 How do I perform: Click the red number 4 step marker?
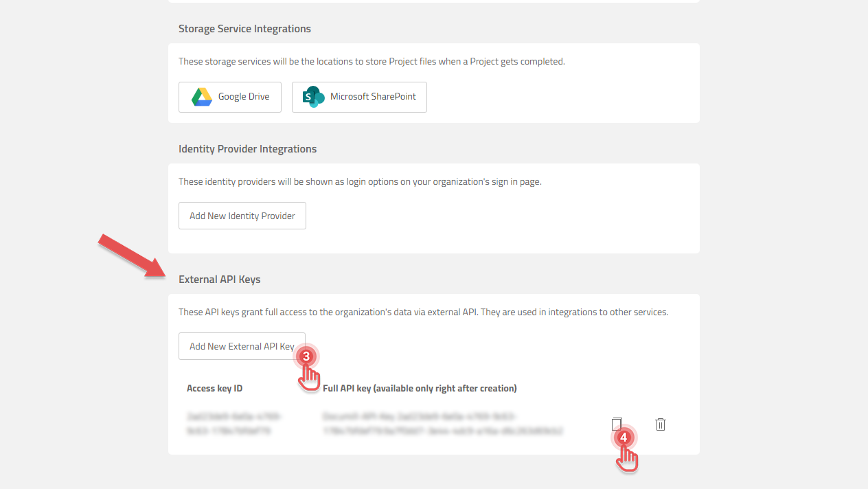click(624, 437)
